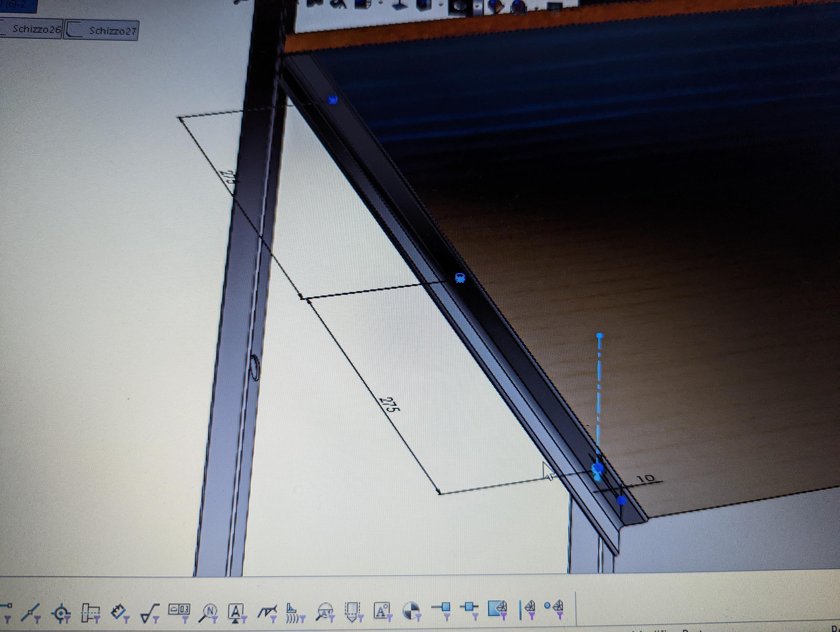
Task: Toggle the Filter Dowel Pin Symbols filter
Action: (x=412, y=612)
